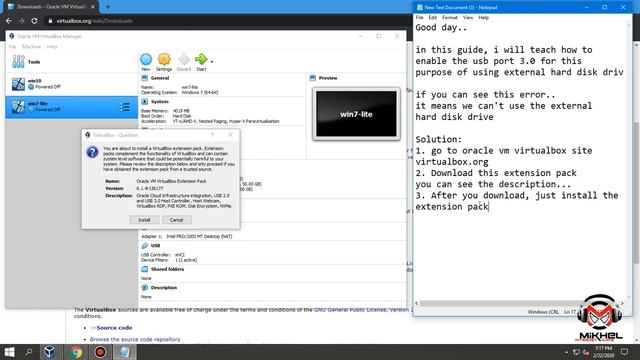640x360 pixels.
Task: Click the browser Forward arrow
Action: coord(22,20)
